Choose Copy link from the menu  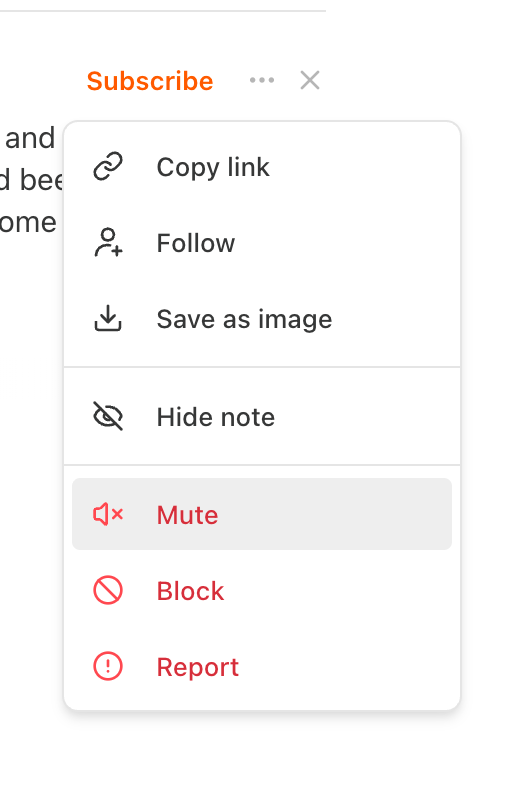pyautogui.click(x=213, y=168)
